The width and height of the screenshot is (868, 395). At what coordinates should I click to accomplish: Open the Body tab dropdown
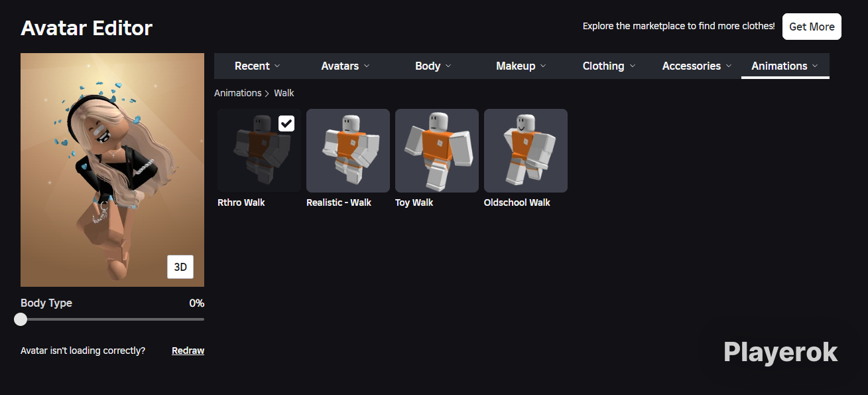433,66
